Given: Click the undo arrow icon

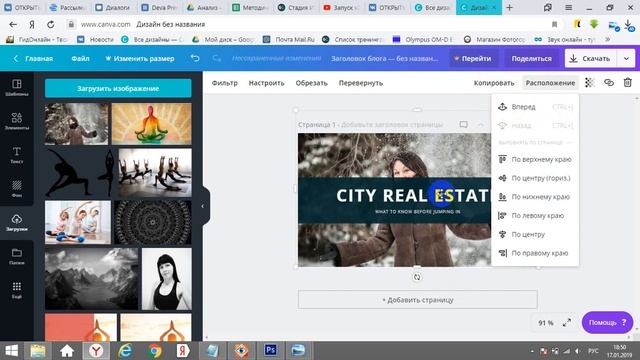Looking at the screenshot, I should click(195, 58).
